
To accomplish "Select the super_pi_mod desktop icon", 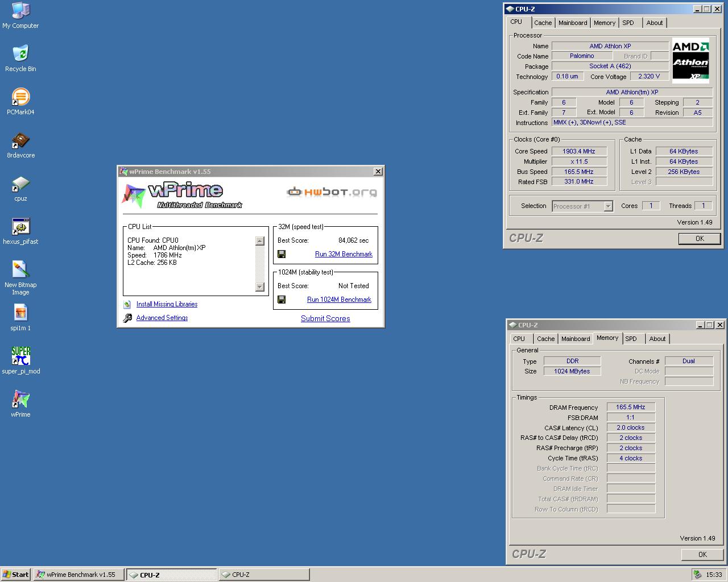I will pos(20,361).
